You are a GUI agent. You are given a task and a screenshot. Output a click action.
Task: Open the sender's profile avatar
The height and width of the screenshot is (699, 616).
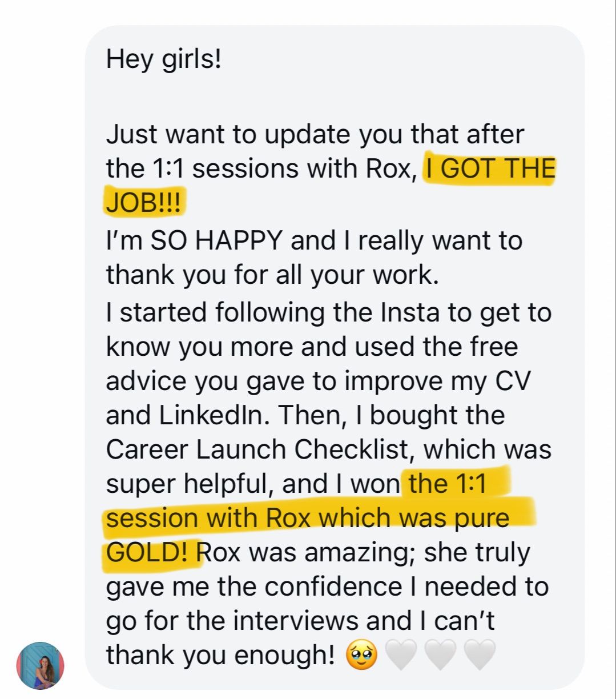click(x=41, y=665)
